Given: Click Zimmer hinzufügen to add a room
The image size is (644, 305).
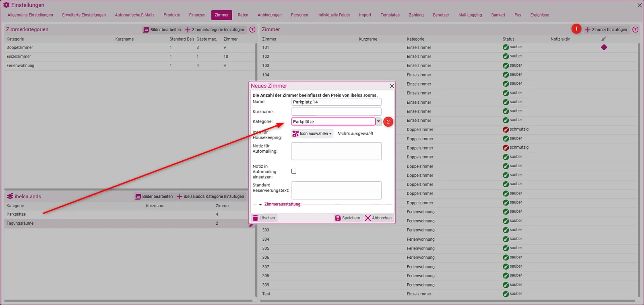Looking at the screenshot, I should [x=606, y=30].
